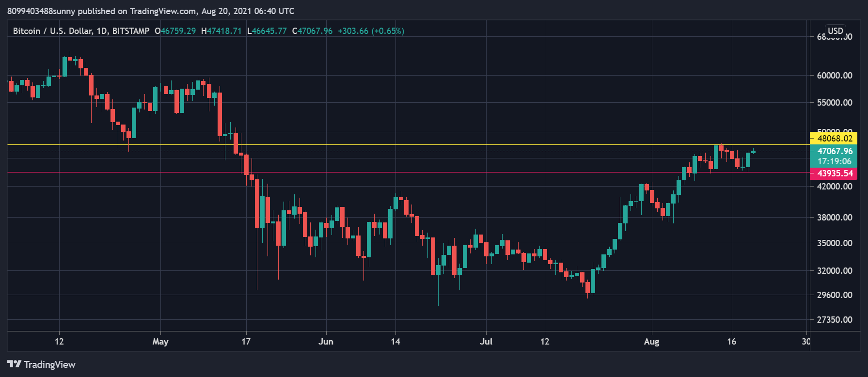Click the Aug label on time axis
This screenshot has height=377, width=868.
click(x=652, y=342)
